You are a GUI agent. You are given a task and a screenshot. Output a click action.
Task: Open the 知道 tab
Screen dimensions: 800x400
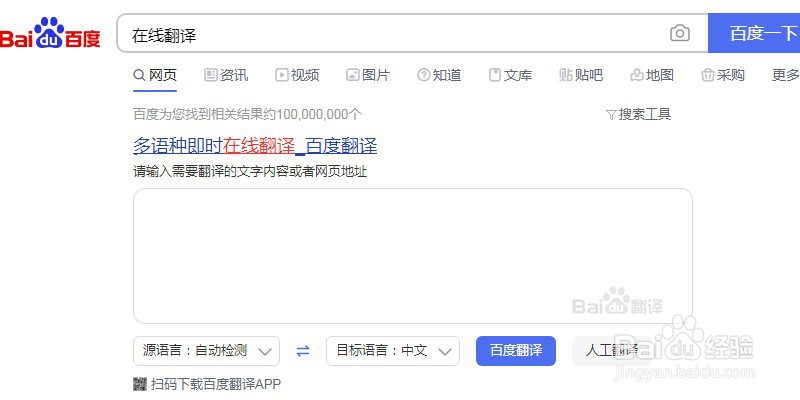[439, 76]
